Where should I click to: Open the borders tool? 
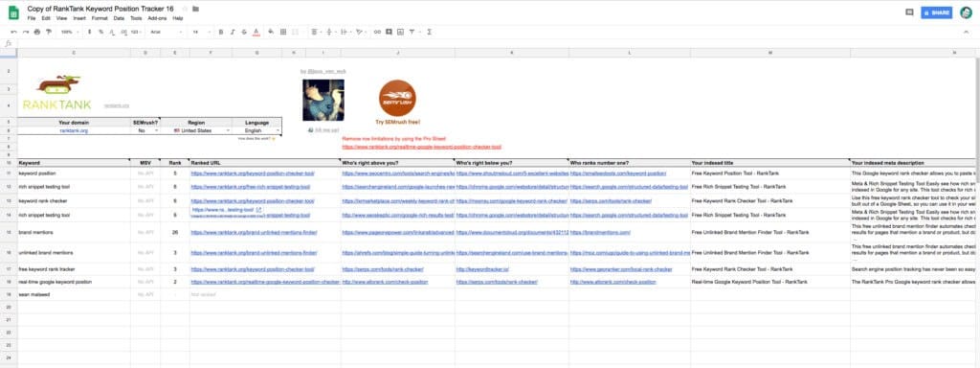(x=283, y=32)
